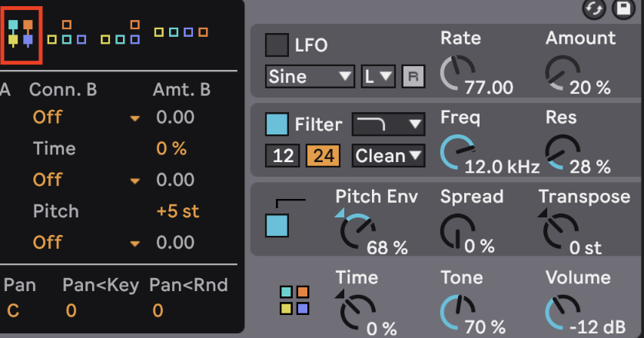Click the Time 0 % value

pyautogui.click(x=171, y=149)
